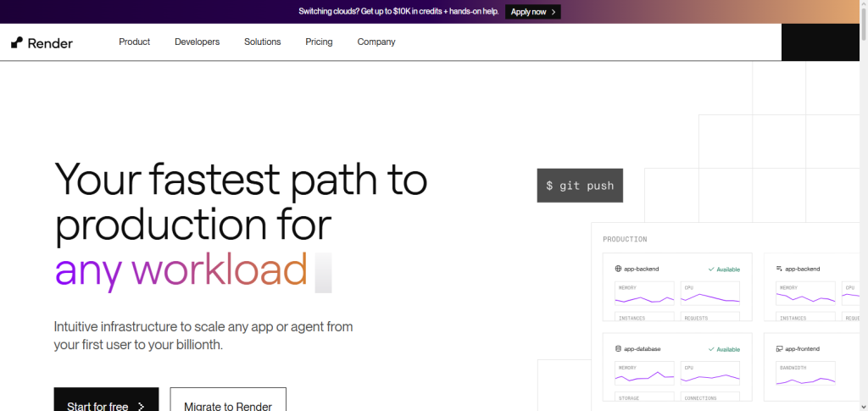Expand the Solutions navigation menu
Screen dimensions: 868x411
click(x=263, y=42)
